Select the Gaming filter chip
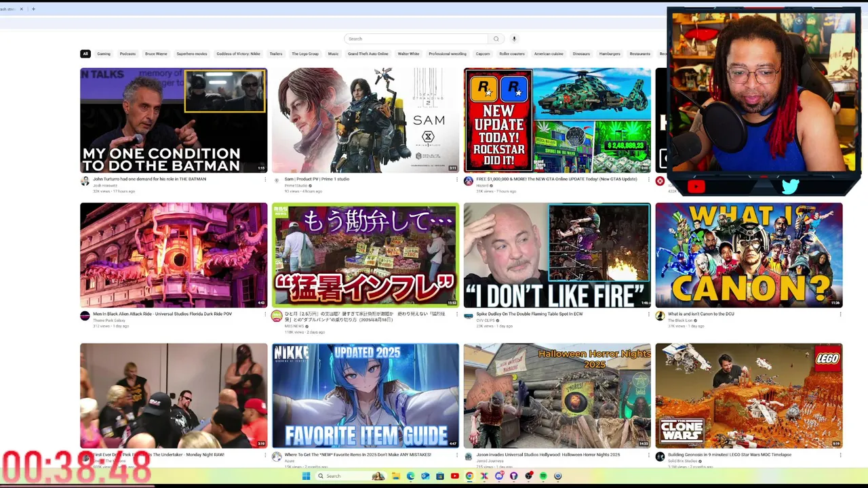 click(x=104, y=54)
